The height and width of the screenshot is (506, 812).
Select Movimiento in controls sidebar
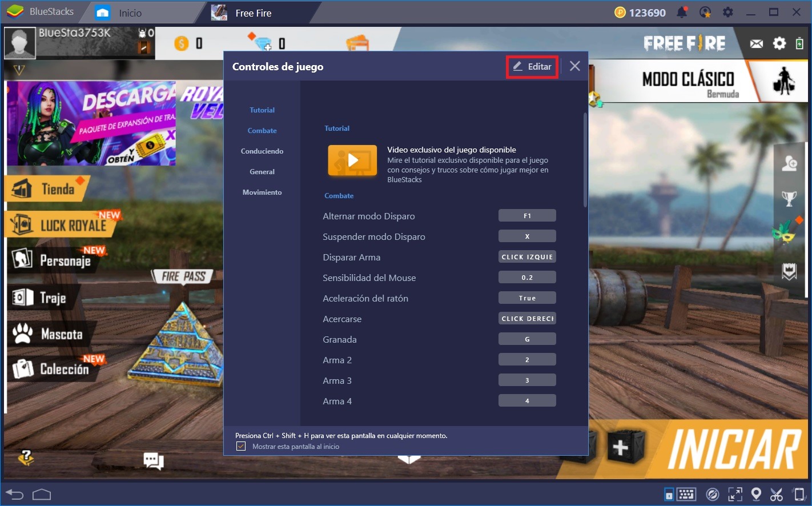click(x=262, y=192)
